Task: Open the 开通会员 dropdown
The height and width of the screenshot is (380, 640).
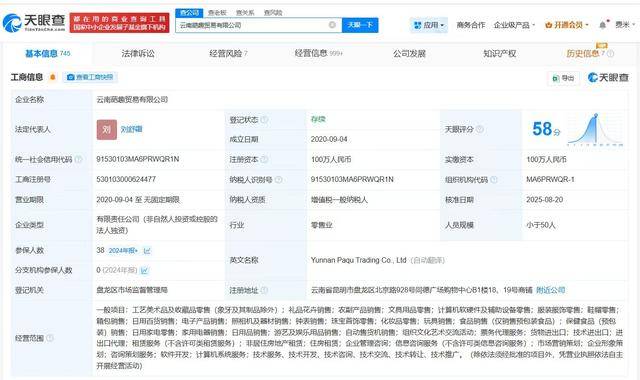Action: pyautogui.click(x=567, y=25)
